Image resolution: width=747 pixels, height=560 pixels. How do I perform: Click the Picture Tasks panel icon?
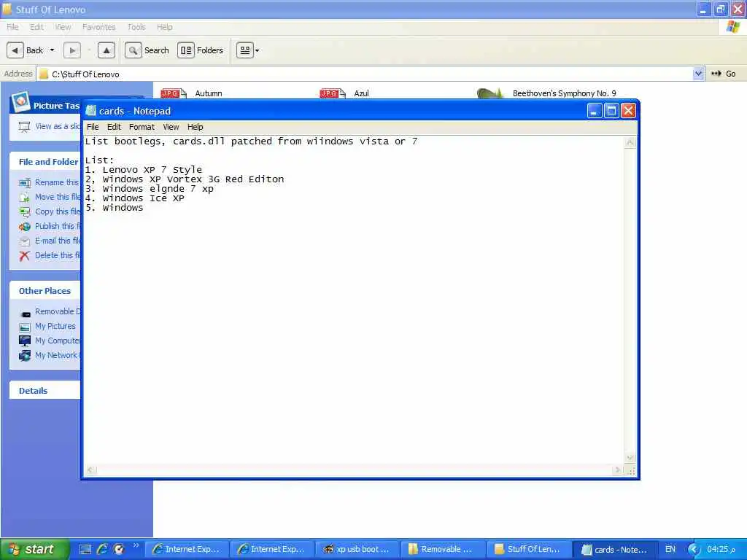coord(21,101)
